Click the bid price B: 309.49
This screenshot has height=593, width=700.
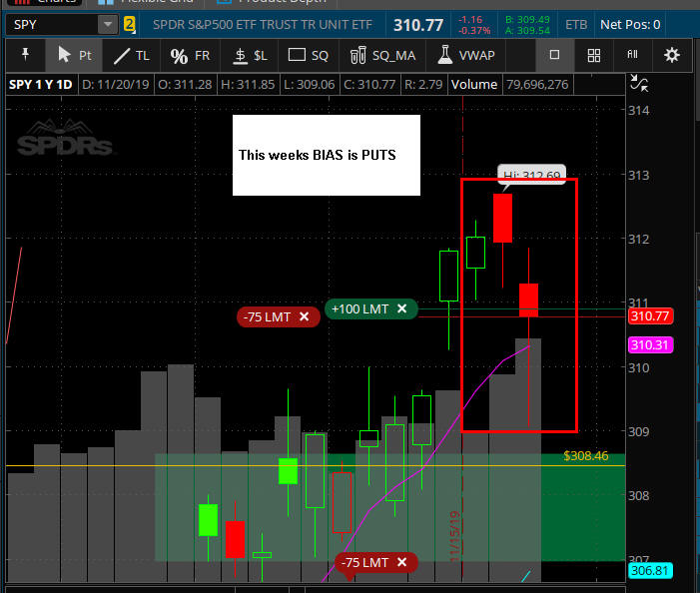click(x=527, y=20)
